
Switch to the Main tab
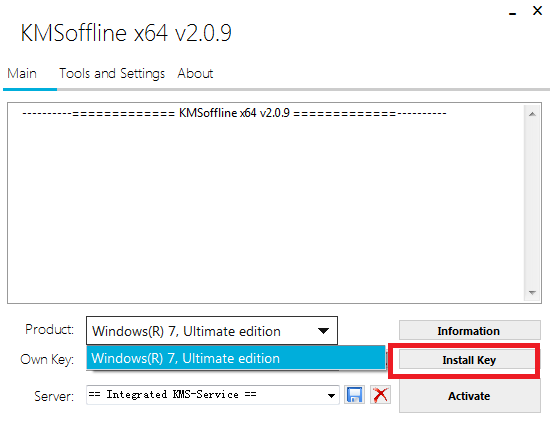coord(22,73)
